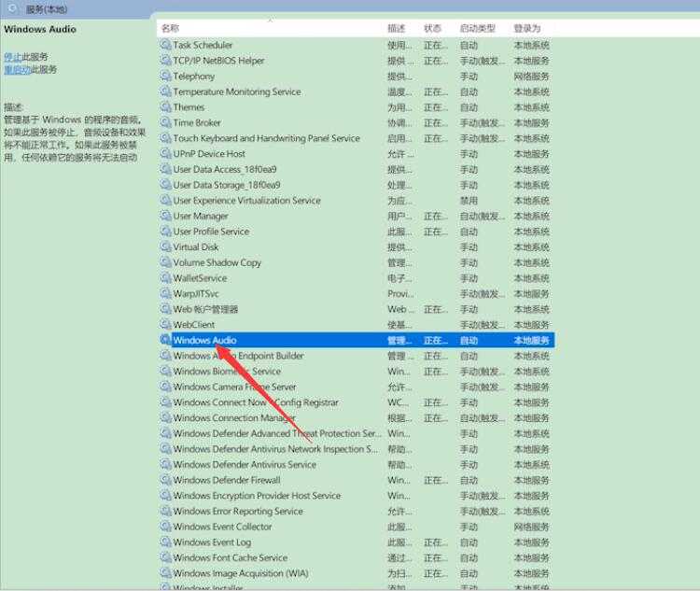Select Windows Defender Antivirus Network Inspection Service
The height and width of the screenshot is (591, 700).
[x=357, y=449]
